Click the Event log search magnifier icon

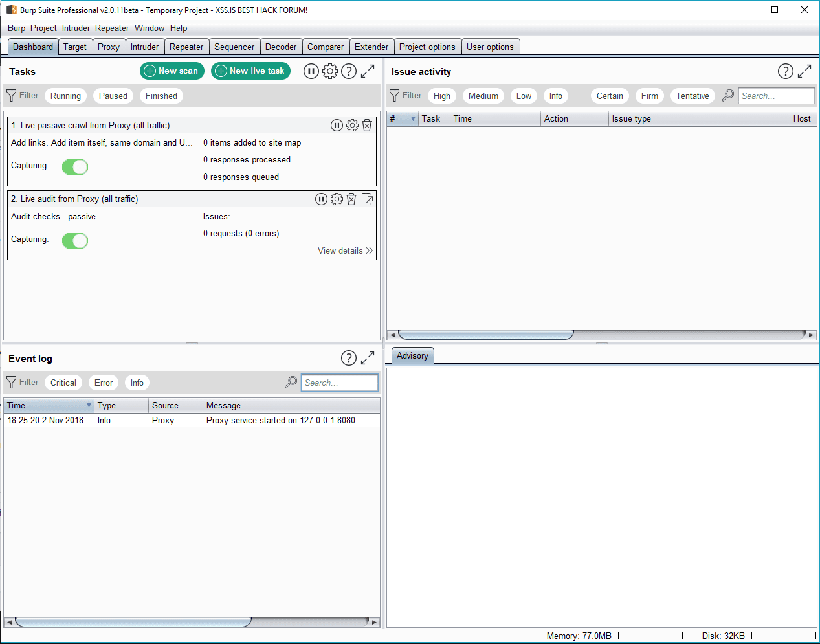[291, 383]
